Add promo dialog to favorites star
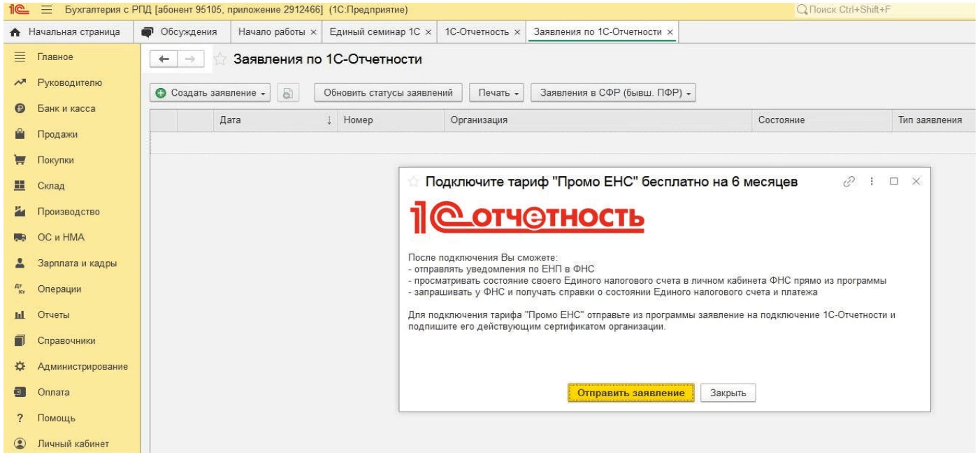The image size is (980, 457). coord(413,183)
